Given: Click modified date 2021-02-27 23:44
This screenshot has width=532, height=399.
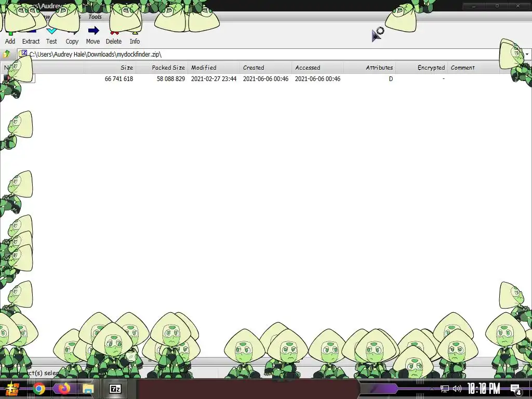Looking at the screenshot, I should tap(214, 79).
